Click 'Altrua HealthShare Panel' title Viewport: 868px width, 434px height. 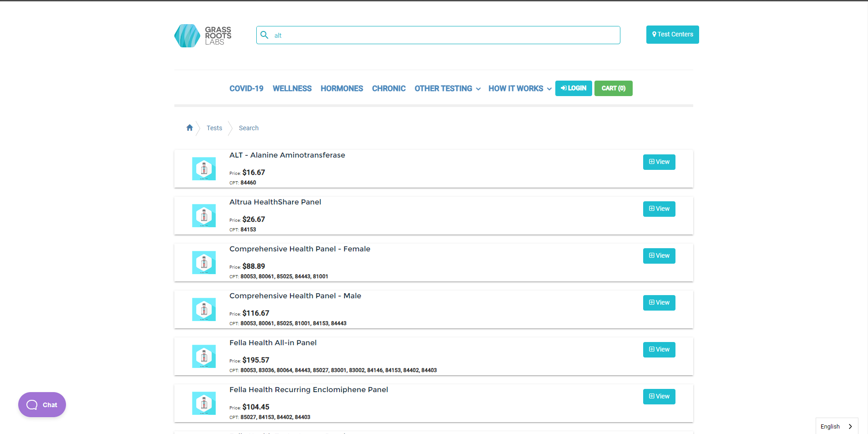pyautogui.click(x=275, y=202)
